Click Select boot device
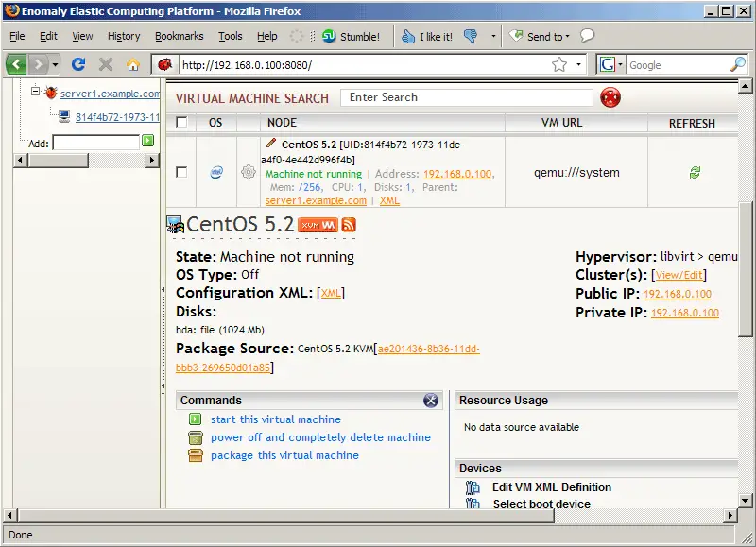The height and width of the screenshot is (547, 756). tap(541, 504)
